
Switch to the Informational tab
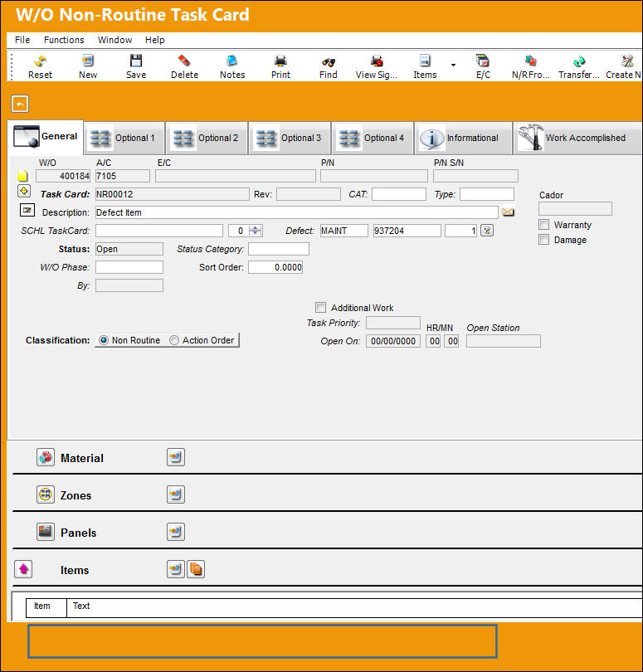[x=465, y=138]
